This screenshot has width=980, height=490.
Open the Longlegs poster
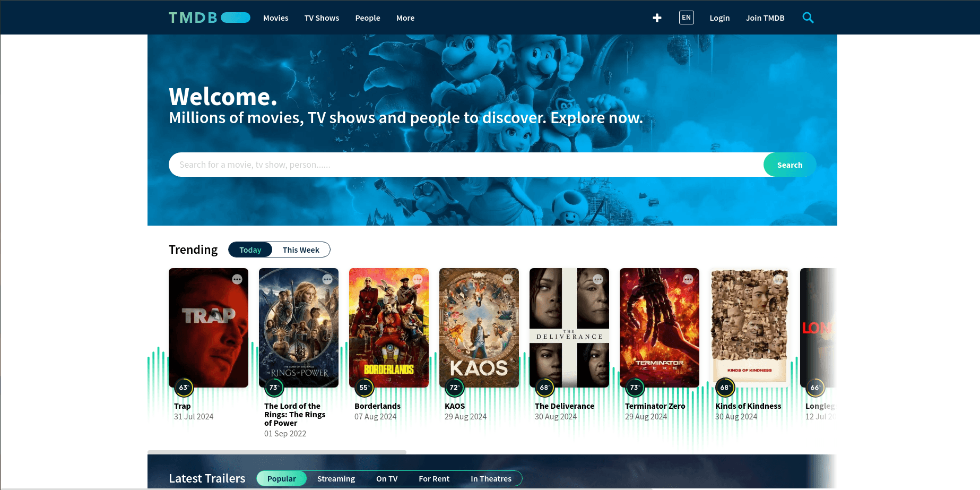point(818,328)
